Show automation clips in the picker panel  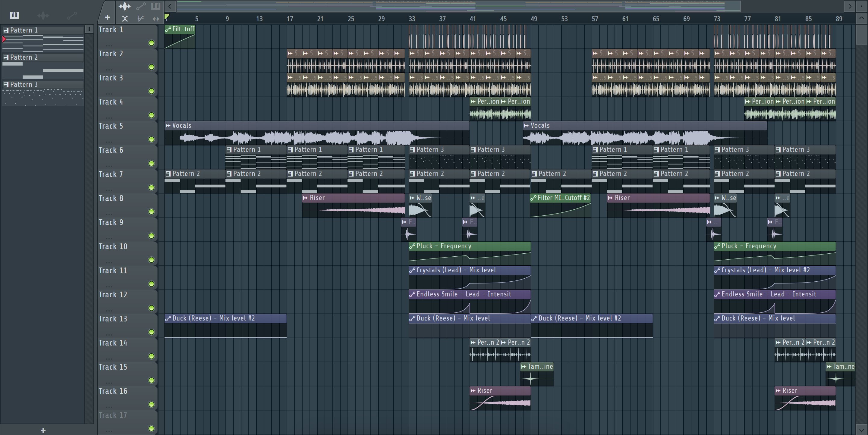pos(72,15)
